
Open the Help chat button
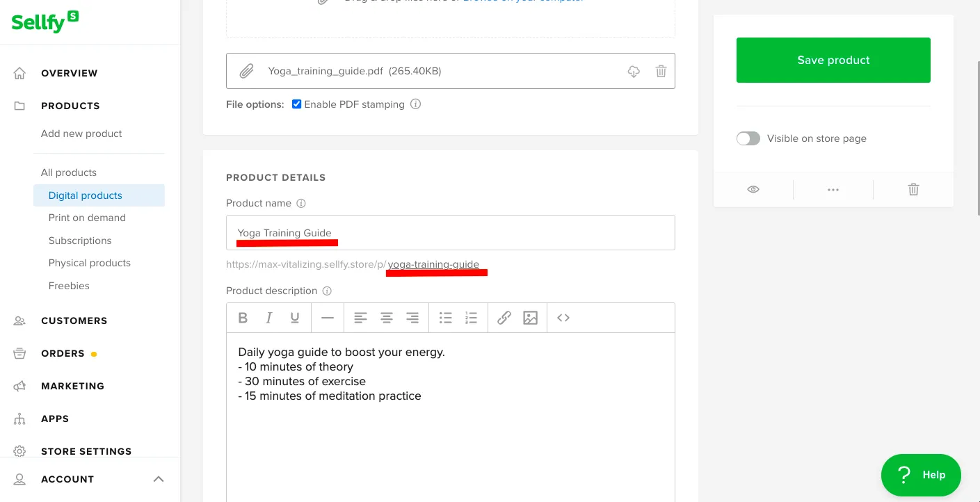click(921, 475)
